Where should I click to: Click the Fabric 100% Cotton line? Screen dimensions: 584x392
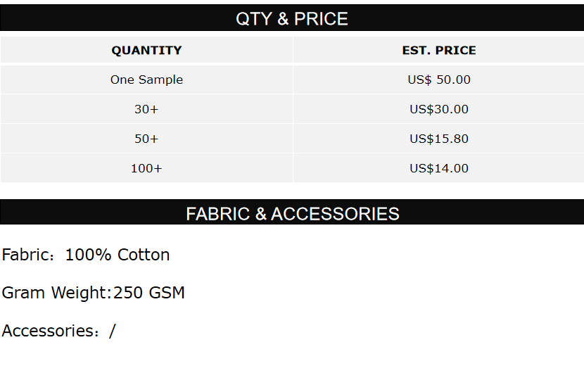pos(86,255)
